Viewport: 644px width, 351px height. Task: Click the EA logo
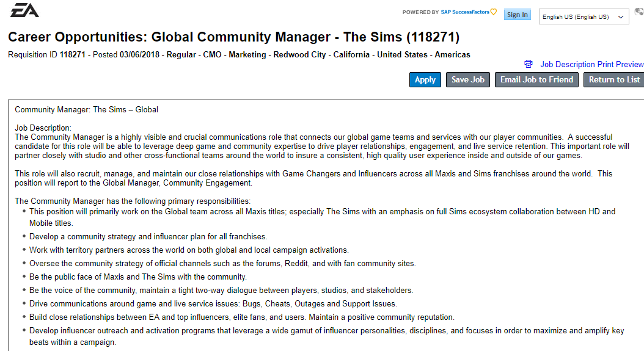tap(24, 10)
